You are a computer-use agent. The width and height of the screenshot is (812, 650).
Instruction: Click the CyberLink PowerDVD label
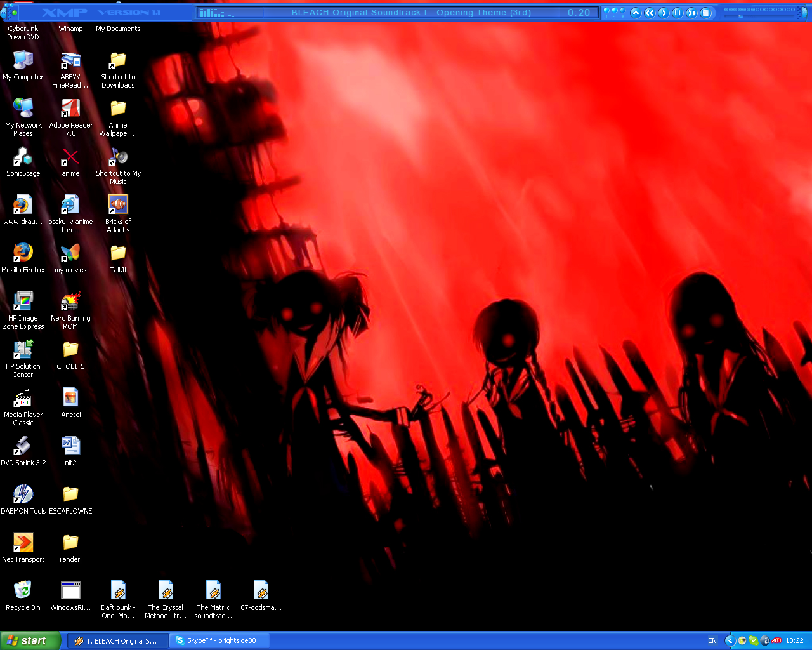(x=23, y=32)
